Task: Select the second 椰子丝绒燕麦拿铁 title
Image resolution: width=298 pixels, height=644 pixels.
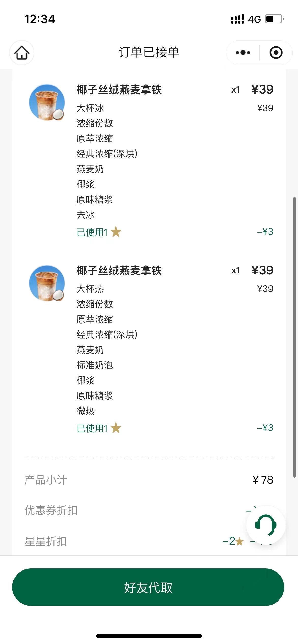Action: click(x=119, y=271)
